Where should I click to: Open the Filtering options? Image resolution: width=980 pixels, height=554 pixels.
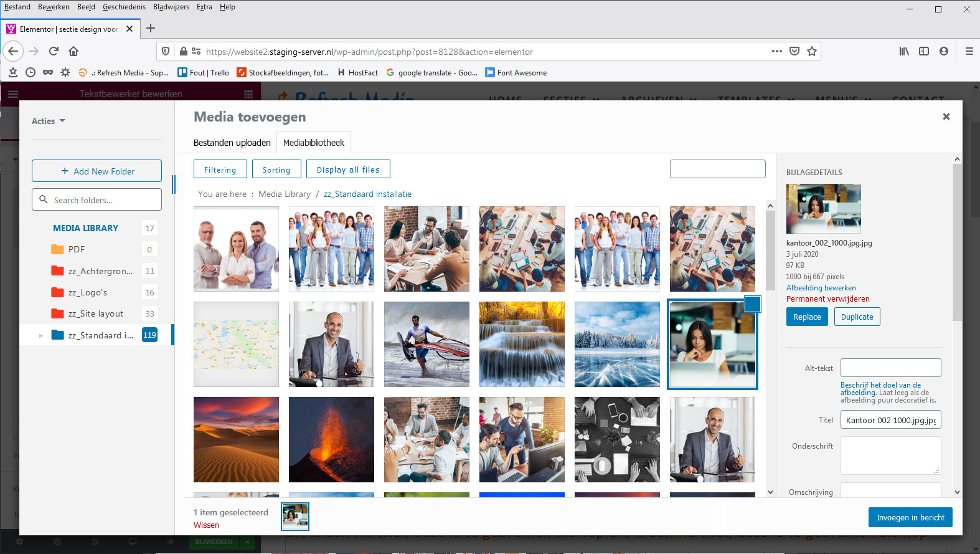click(x=220, y=170)
